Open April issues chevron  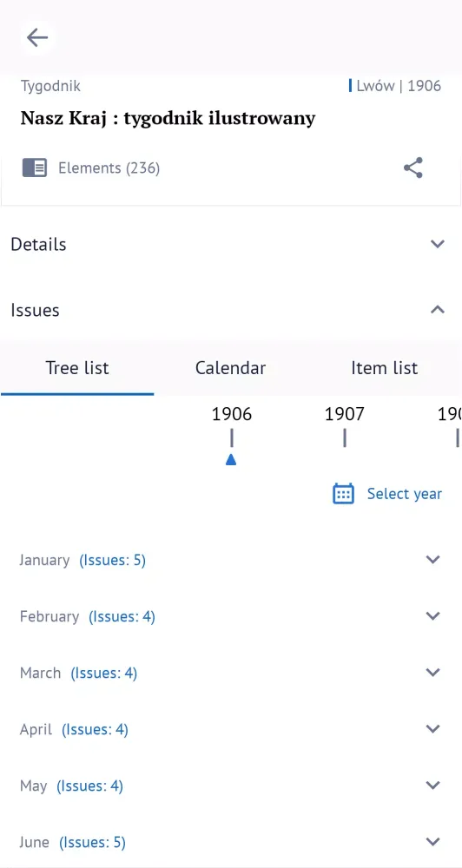tap(432, 729)
